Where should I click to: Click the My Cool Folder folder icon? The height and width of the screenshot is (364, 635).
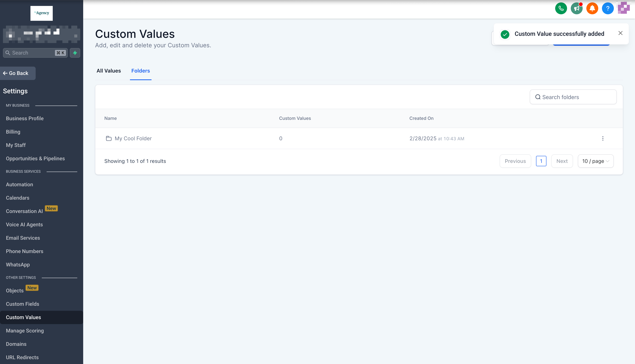coord(109,138)
